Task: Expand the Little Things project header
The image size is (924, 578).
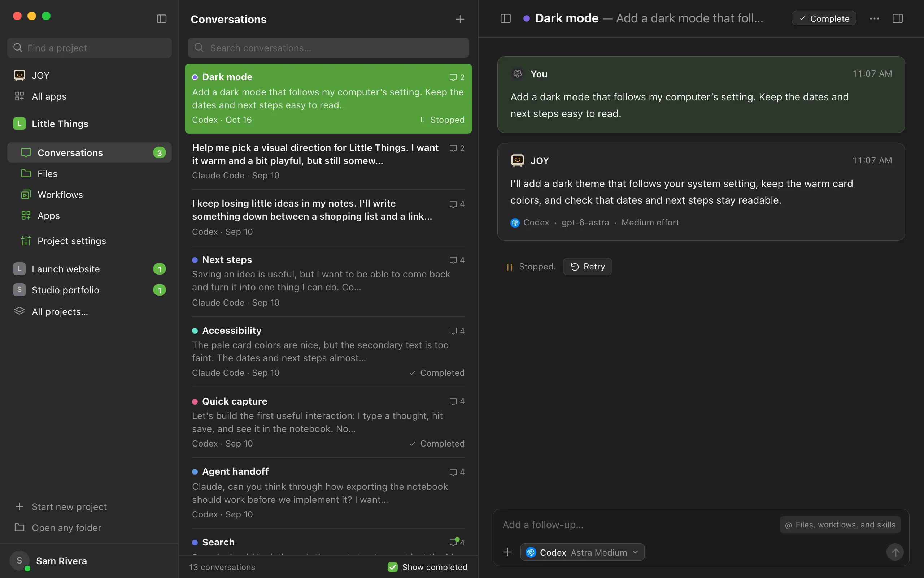Action: coord(90,124)
